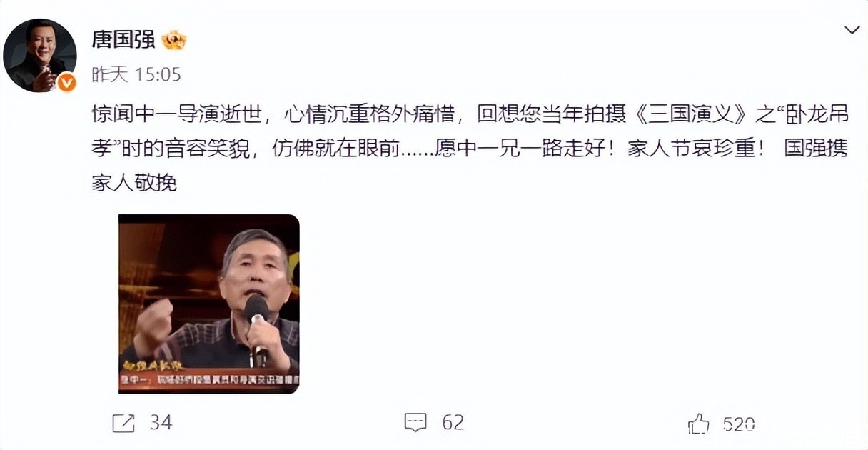Click the first line beginning 惊闻中一导演逝世
This screenshot has height=450, width=868.
pyautogui.click(x=470, y=114)
